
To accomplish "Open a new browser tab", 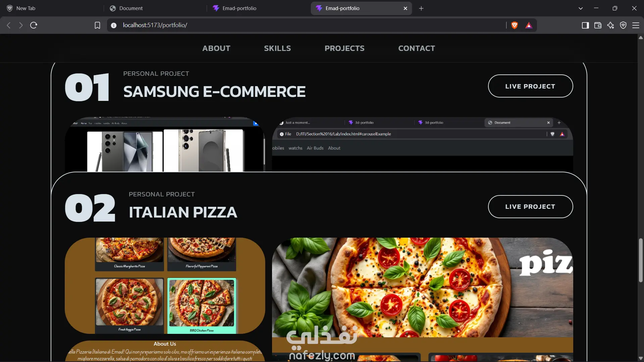I will tap(421, 8).
